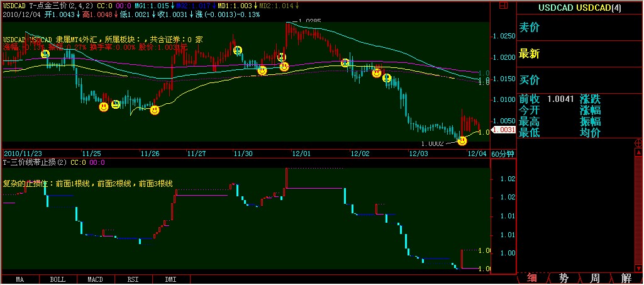
Task: Click the 卖价 ask price label
Action: 530,28
